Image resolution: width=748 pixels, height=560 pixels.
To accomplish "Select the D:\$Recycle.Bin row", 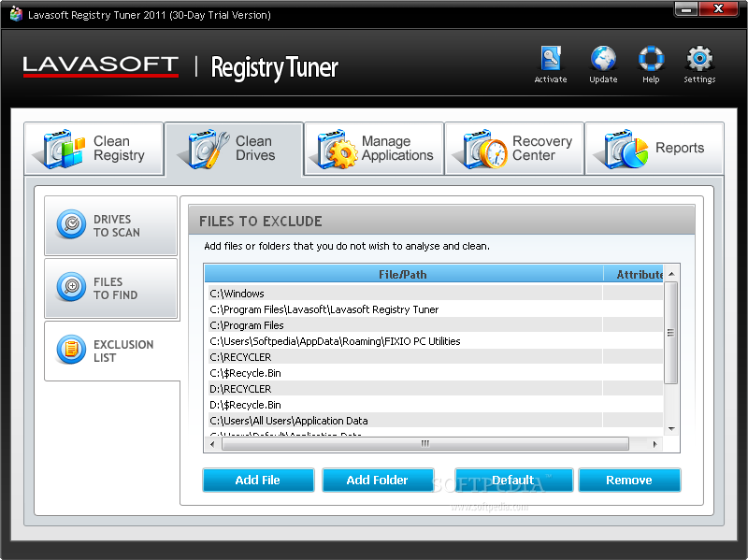I will [434, 405].
